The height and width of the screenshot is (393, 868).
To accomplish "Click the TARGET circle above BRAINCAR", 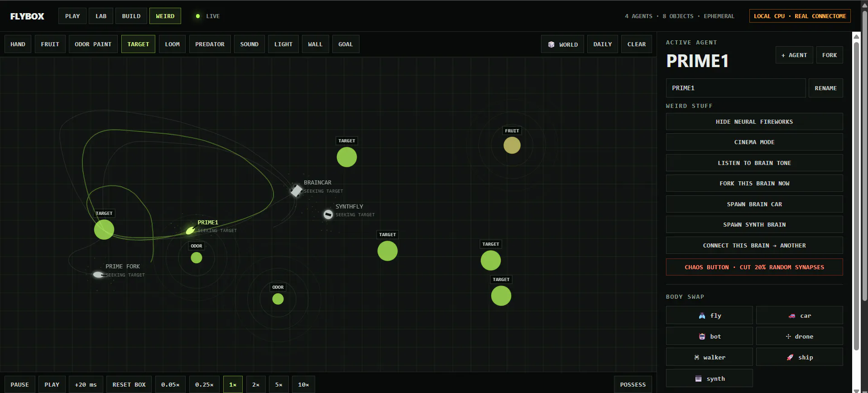I will pyautogui.click(x=347, y=157).
